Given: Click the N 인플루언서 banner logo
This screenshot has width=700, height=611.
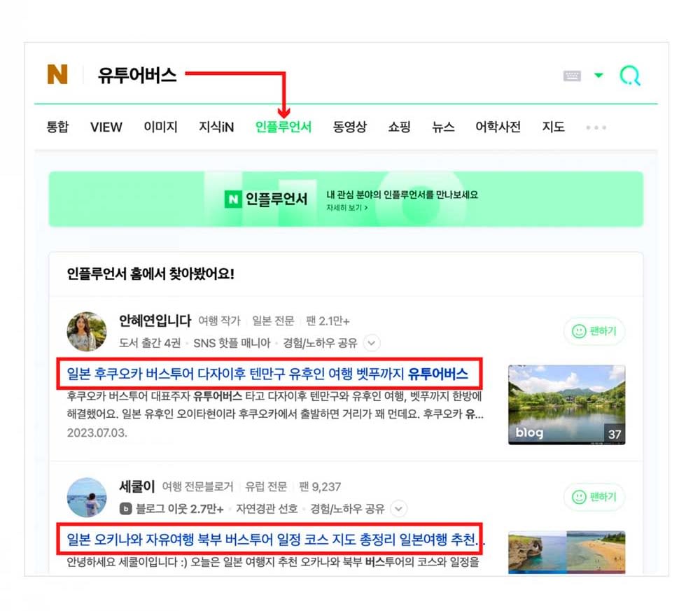Looking at the screenshot, I should pyautogui.click(x=265, y=199).
